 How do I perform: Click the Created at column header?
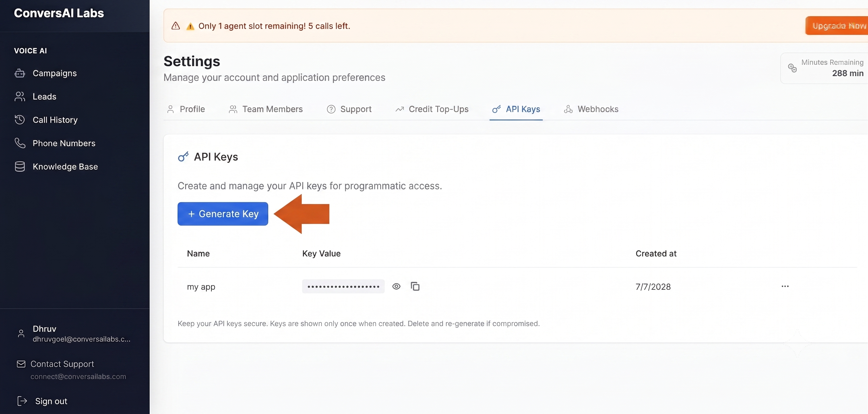tap(656, 254)
